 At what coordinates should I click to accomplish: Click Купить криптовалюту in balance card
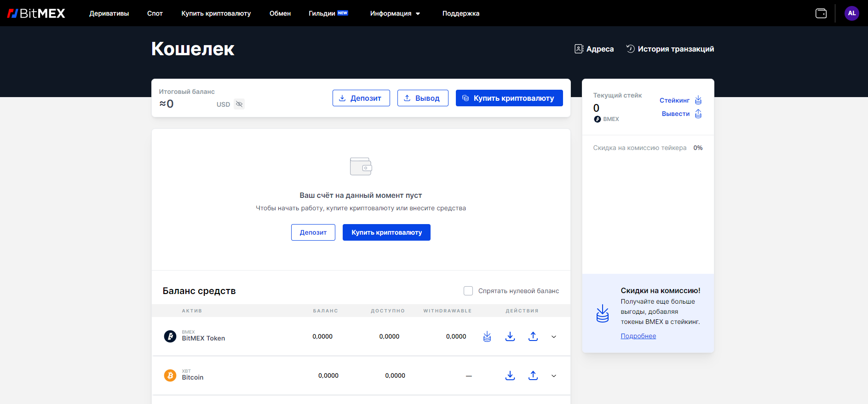click(x=509, y=98)
